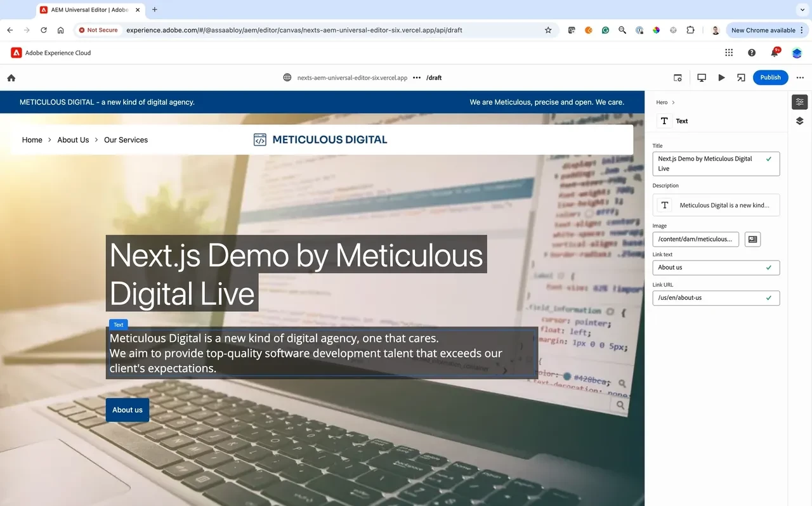Open the app switcher grid icon
The height and width of the screenshot is (506, 812).
(729, 53)
